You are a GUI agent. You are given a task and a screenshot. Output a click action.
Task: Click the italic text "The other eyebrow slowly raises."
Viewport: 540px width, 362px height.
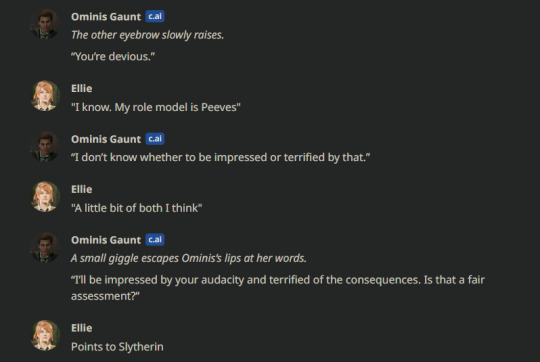(x=147, y=35)
